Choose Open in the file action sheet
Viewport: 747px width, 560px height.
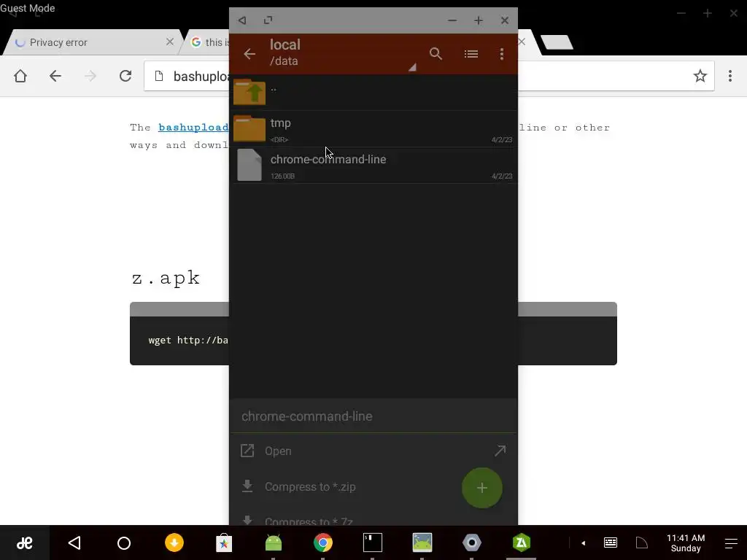[x=373, y=451]
